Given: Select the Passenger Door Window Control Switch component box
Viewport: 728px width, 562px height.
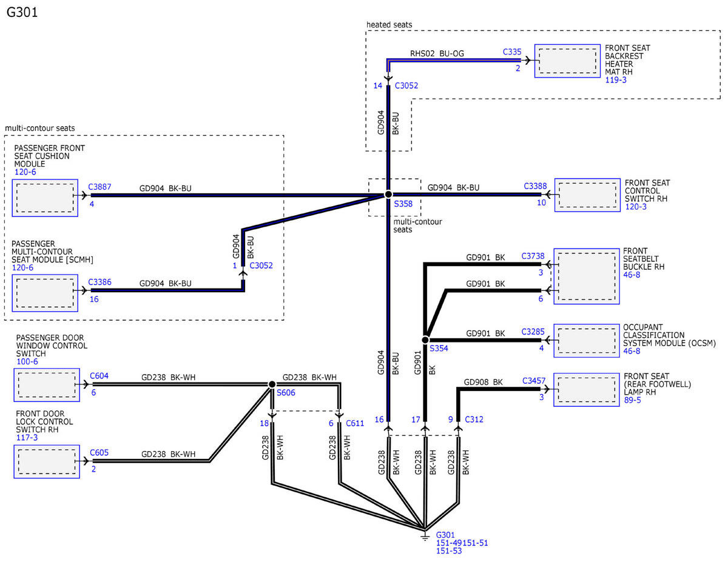Looking at the screenshot, I should point(47,384).
